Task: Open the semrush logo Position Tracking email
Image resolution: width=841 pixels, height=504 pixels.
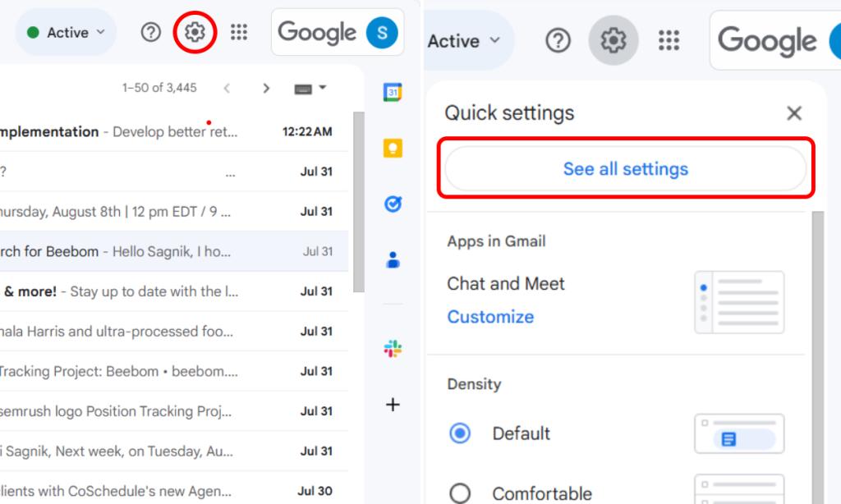Action: (174, 411)
